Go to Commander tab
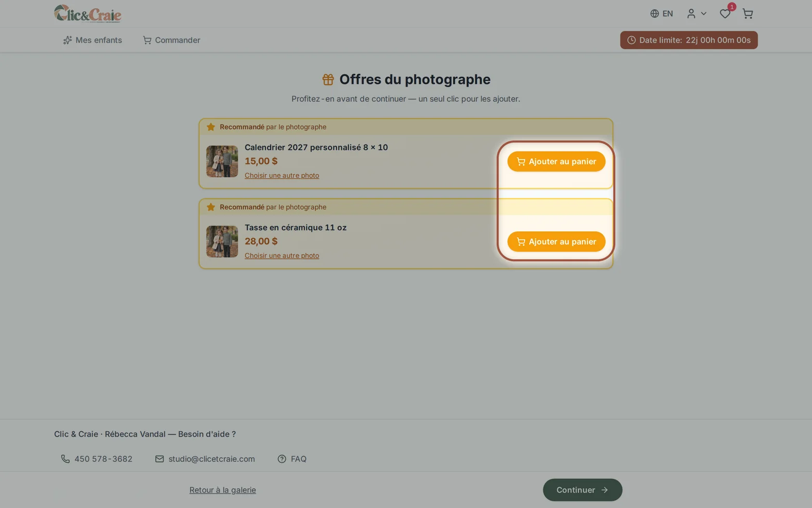 [x=171, y=40]
